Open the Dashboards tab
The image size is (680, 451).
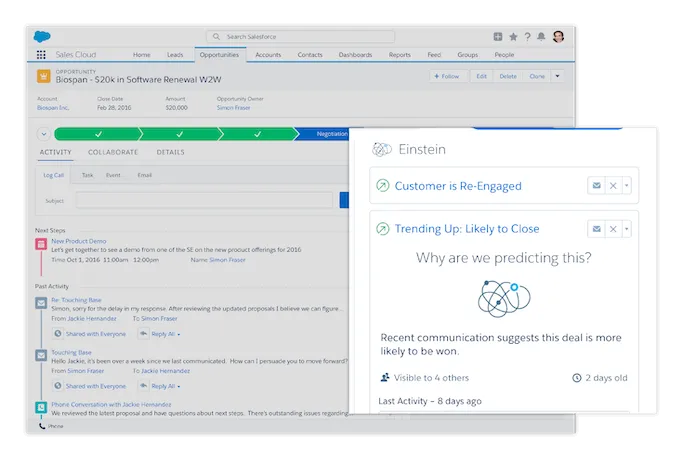tap(355, 55)
